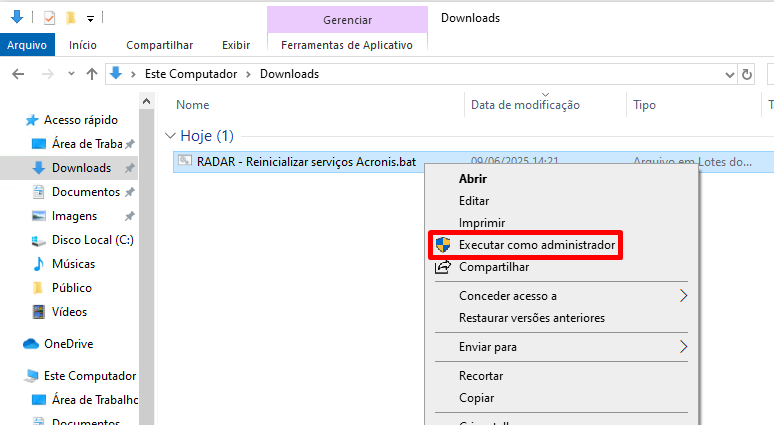The height and width of the screenshot is (425, 774).
Task: Select Editar from the context menu
Action: 474,201
